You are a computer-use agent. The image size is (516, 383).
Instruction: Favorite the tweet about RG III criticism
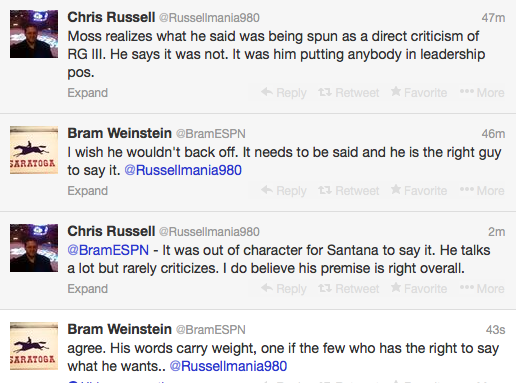coord(419,92)
